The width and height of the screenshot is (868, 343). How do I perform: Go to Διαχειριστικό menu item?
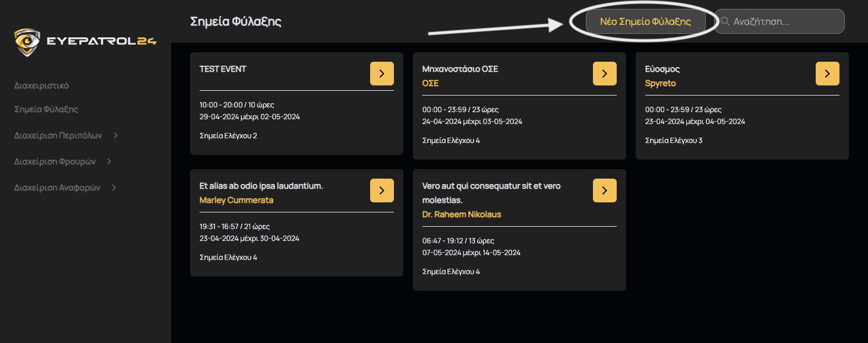point(42,85)
